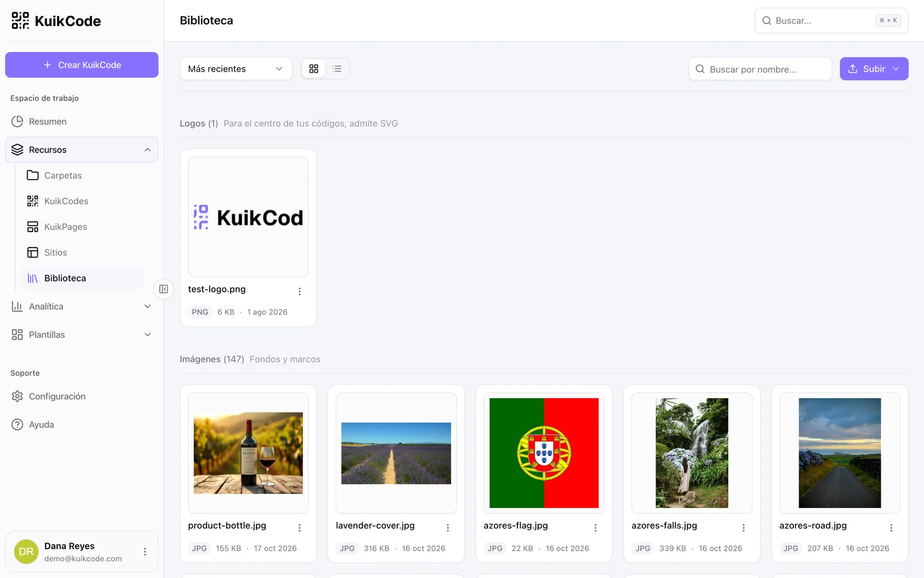Collapse the Recursos section
Image resolution: width=924 pixels, height=578 pixels.
coord(81,150)
